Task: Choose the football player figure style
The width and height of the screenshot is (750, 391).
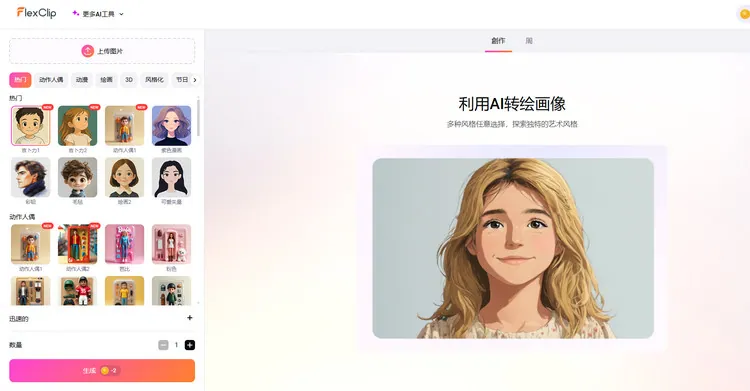Action: [77, 291]
